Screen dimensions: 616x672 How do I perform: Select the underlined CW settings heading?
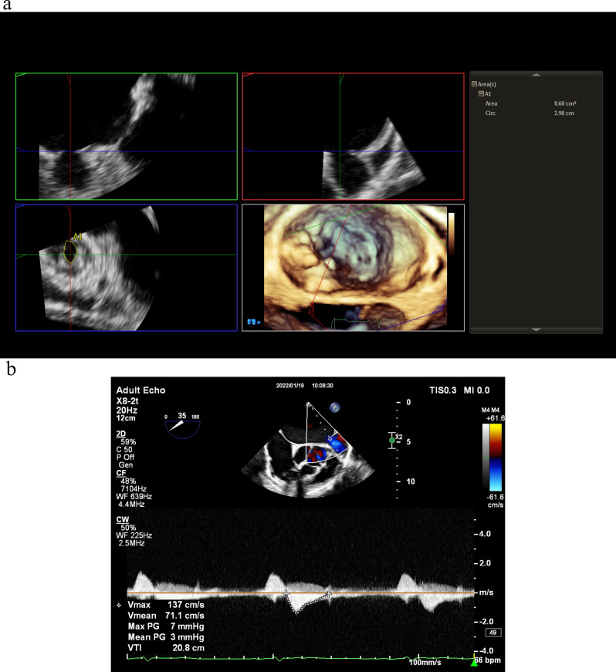point(123,519)
